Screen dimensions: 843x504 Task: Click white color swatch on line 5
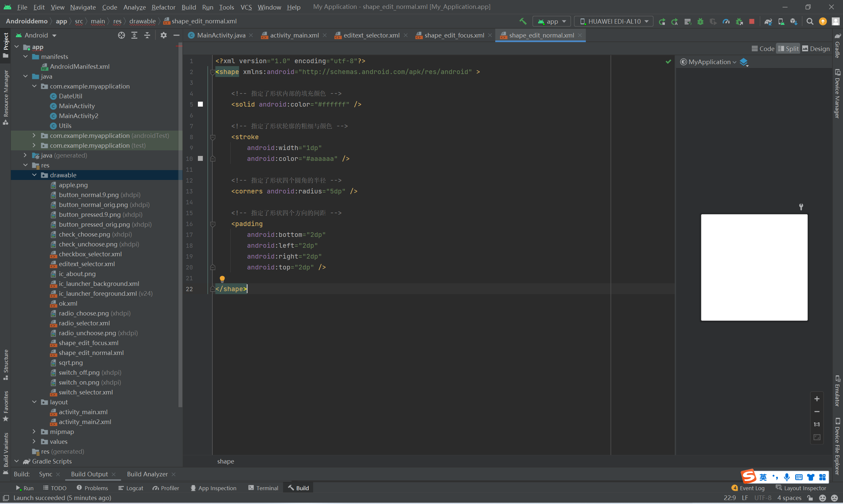[x=201, y=104]
